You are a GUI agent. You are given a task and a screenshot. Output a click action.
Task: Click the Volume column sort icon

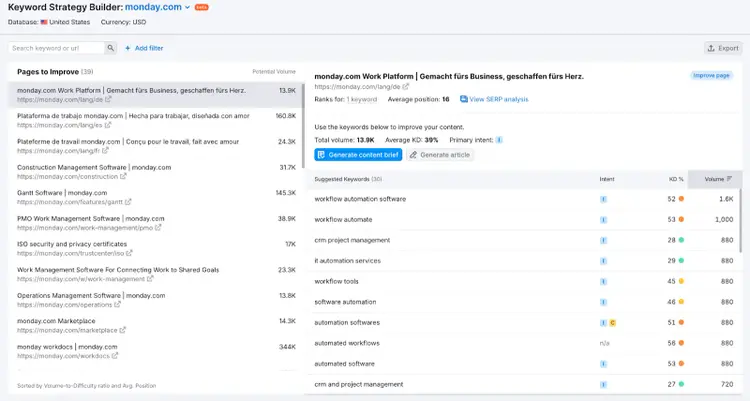click(x=729, y=179)
